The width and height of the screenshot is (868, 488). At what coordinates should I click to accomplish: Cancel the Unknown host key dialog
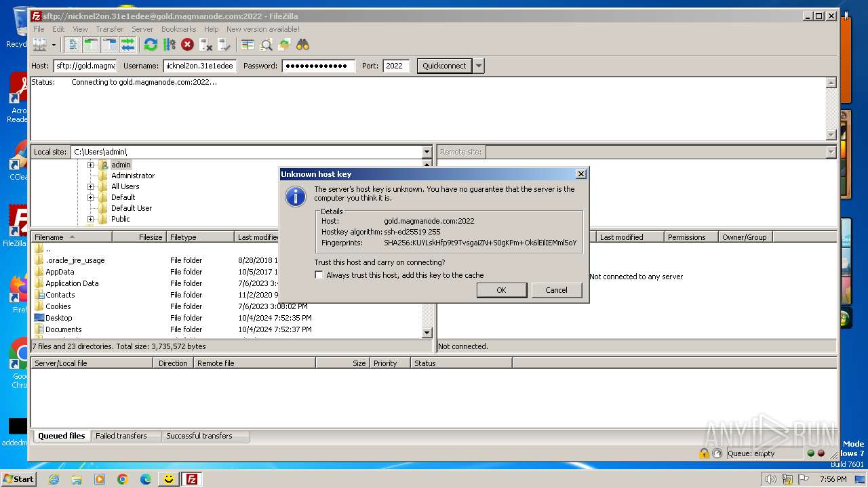coord(556,290)
